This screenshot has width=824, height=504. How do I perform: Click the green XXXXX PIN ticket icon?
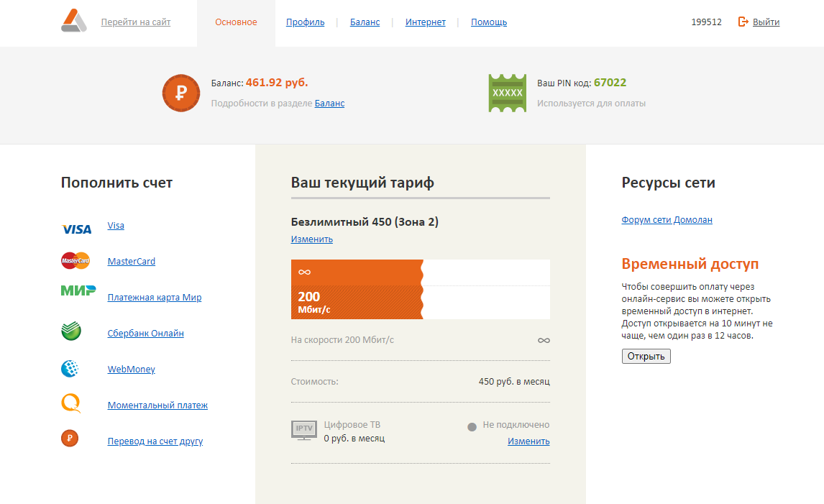(507, 93)
